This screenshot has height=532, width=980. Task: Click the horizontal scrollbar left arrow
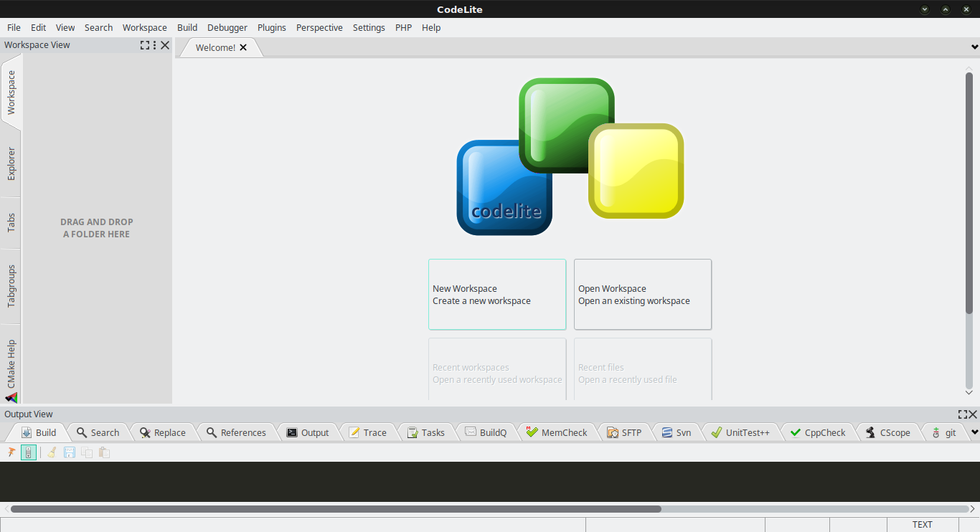point(5,509)
